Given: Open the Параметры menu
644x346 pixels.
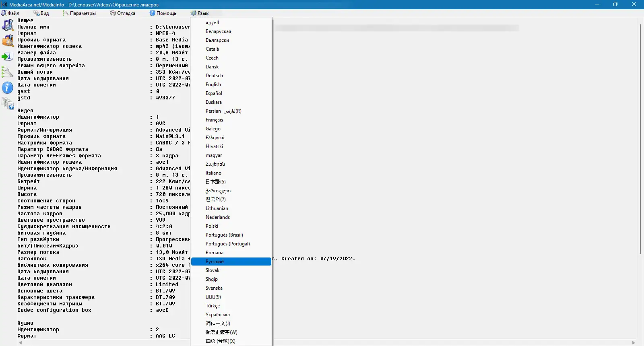Looking at the screenshot, I should coord(79,13).
